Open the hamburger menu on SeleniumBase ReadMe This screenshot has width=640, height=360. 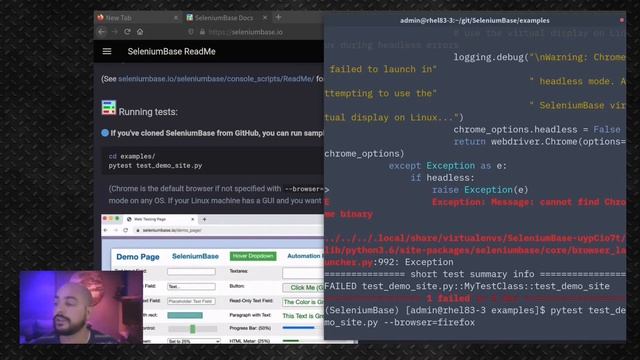point(107,51)
